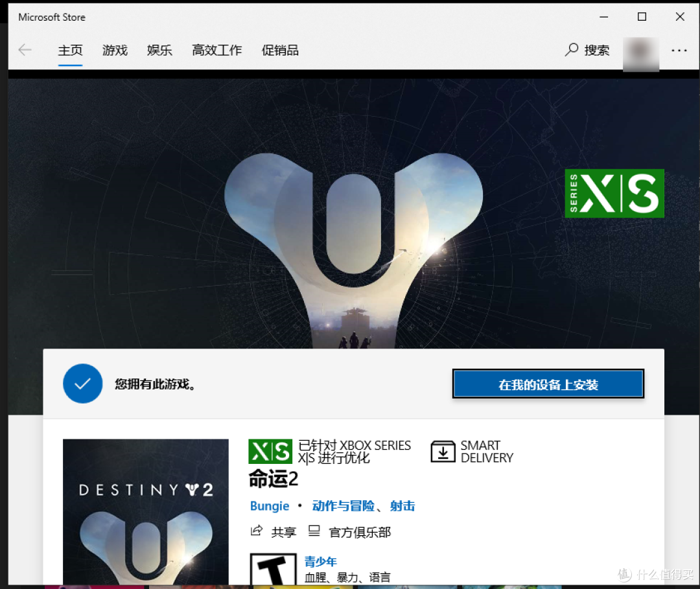Click the SMART DELIVERY label
Viewport: 700px width, 589px height.
coord(487,452)
